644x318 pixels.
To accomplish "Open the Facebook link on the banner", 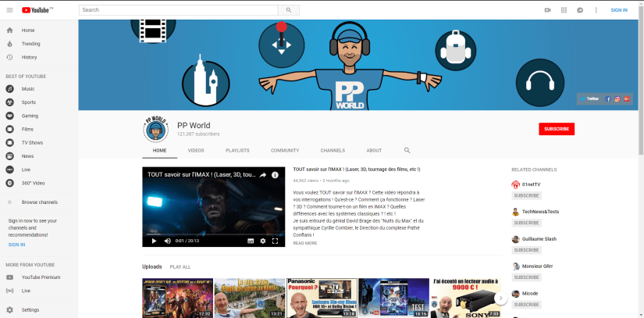I will pos(609,99).
